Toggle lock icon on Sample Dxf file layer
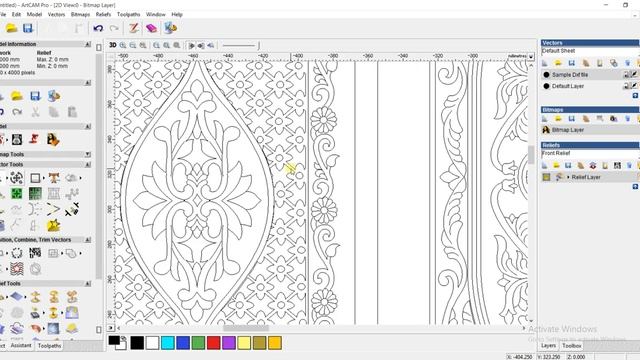This screenshot has width=640, height=360. pos(626,75)
